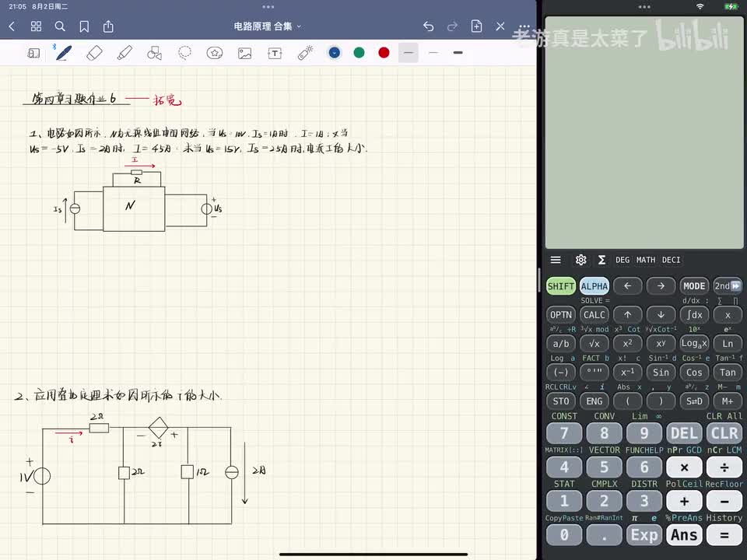Image resolution: width=747 pixels, height=560 pixels.
Task: Tap the S⇌D conversion key
Action: point(694,401)
